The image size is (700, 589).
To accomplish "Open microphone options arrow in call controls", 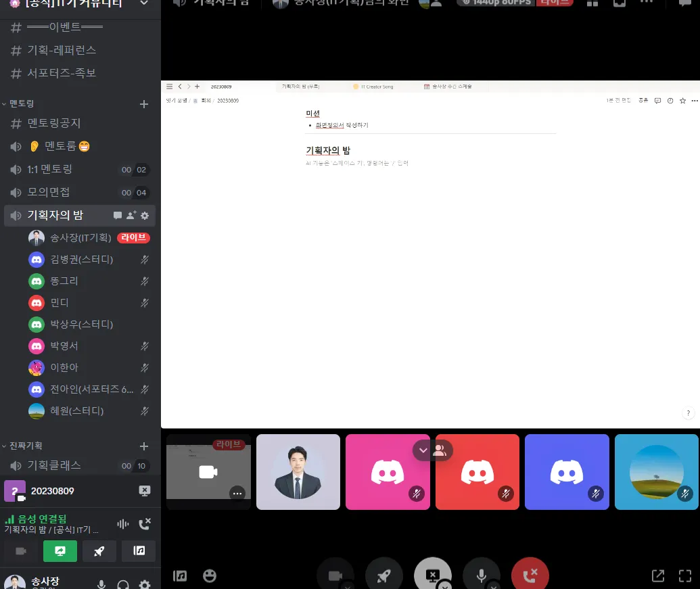I will tap(493, 586).
